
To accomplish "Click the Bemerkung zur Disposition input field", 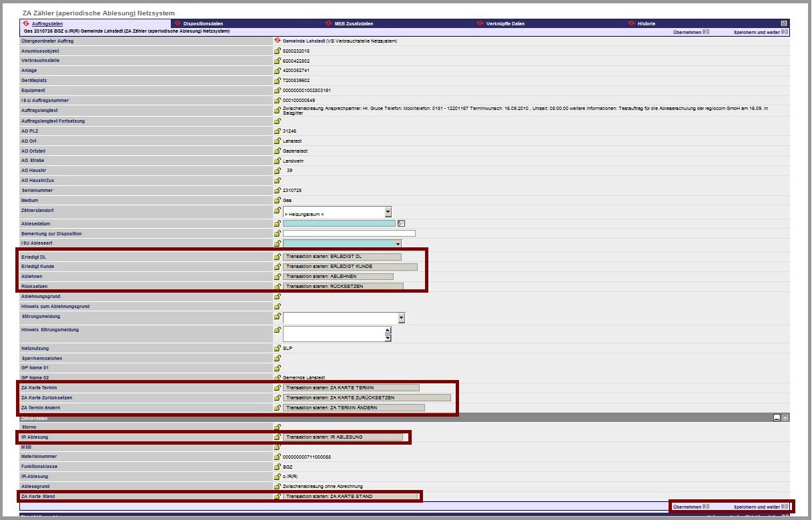I will [348, 233].
